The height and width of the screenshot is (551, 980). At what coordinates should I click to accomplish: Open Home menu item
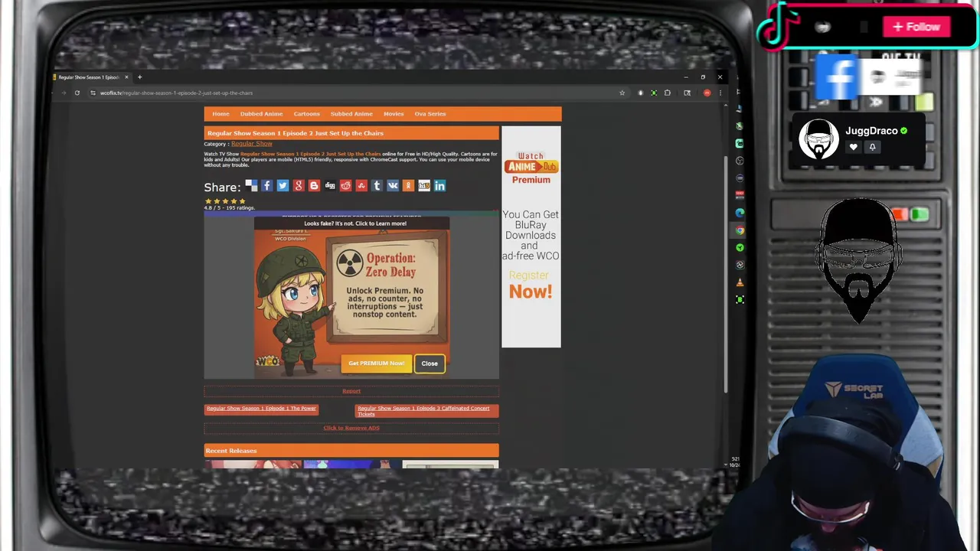[x=220, y=114]
